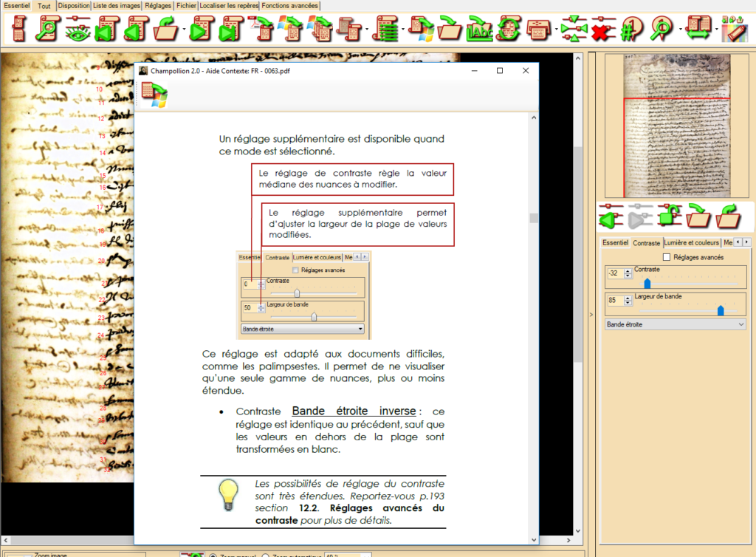Screen dimensions: 756x557
Task: Select the Tout tab
Action: [x=44, y=6]
